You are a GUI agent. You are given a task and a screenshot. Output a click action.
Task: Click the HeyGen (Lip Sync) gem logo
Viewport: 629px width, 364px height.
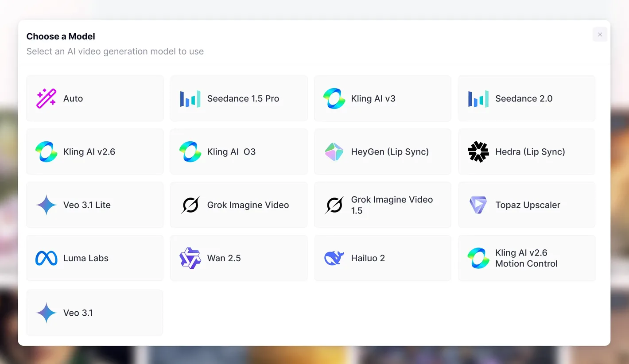click(x=334, y=151)
